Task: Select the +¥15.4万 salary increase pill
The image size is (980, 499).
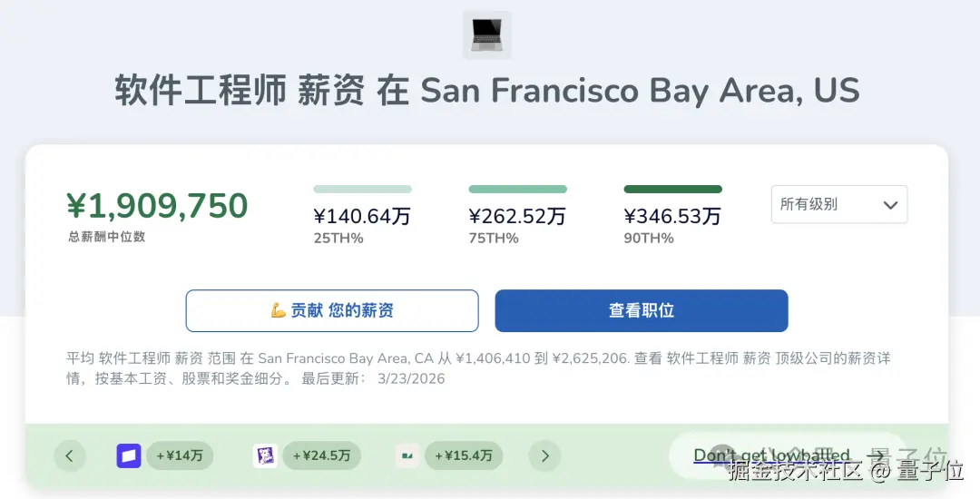Action: (x=463, y=455)
